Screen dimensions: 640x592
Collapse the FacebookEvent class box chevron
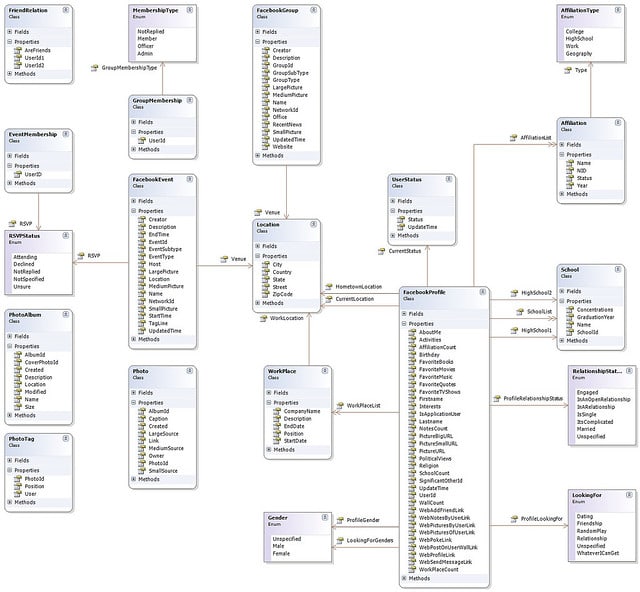click(x=190, y=179)
